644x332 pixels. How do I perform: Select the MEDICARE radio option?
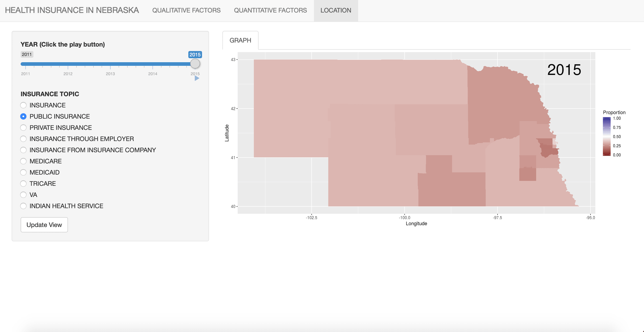coord(23,161)
